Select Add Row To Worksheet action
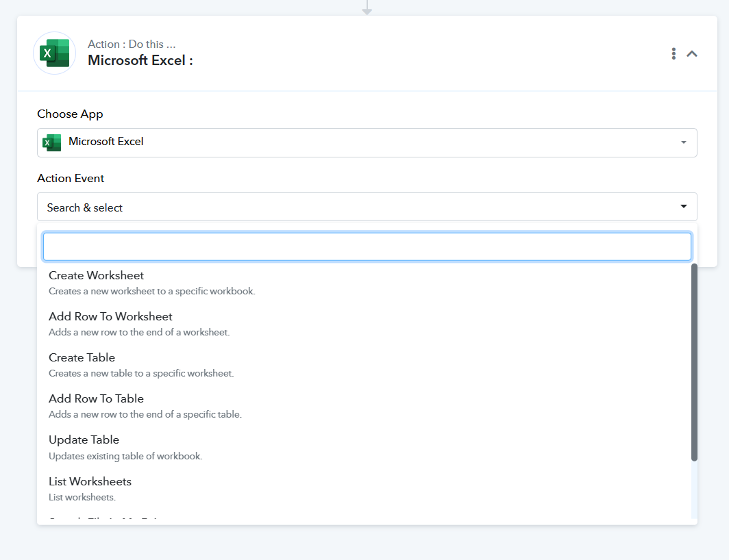This screenshot has width=729, height=560. click(x=367, y=324)
